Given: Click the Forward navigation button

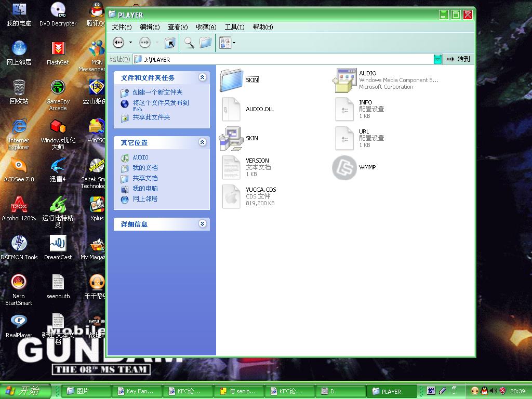Looking at the screenshot, I should [x=145, y=43].
